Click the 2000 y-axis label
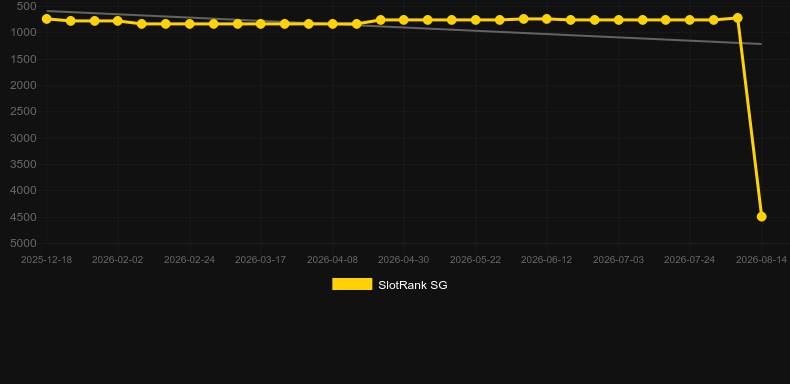 click(x=24, y=85)
